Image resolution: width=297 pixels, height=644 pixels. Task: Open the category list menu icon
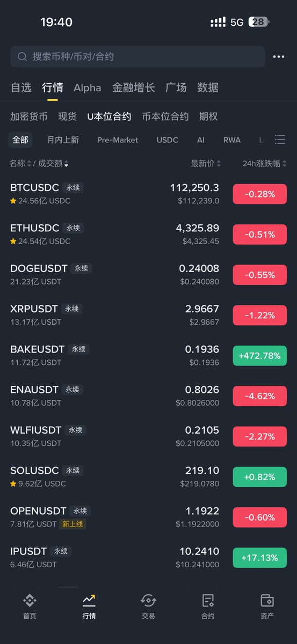pyautogui.click(x=280, y=140)
